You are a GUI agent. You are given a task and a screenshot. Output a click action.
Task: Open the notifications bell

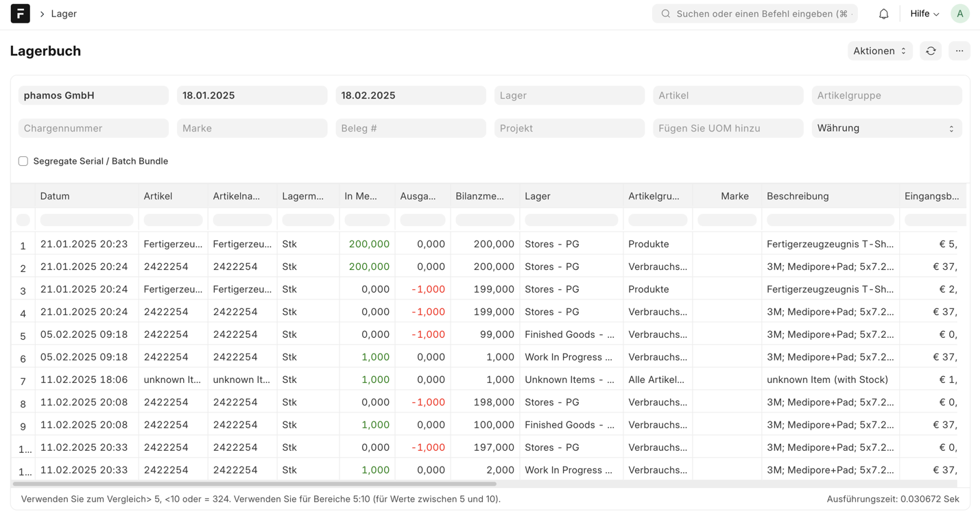click(883, 14)
